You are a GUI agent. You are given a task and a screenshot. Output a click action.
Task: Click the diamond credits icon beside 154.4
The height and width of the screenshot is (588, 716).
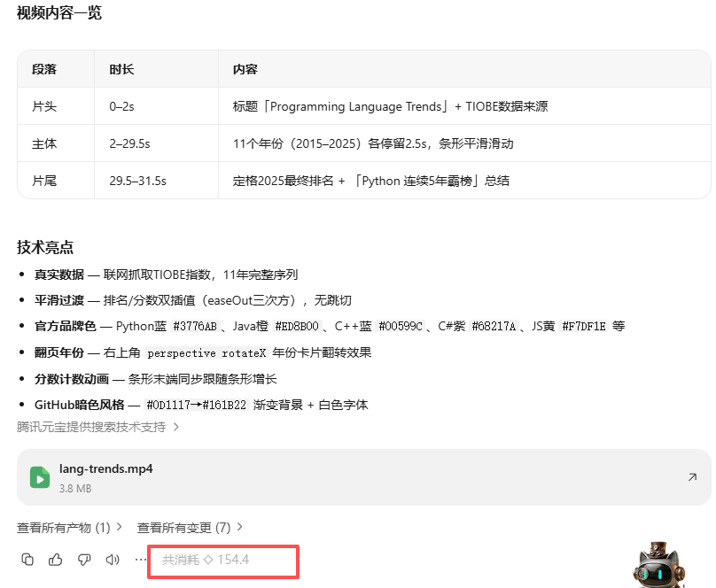click(207, 560)
